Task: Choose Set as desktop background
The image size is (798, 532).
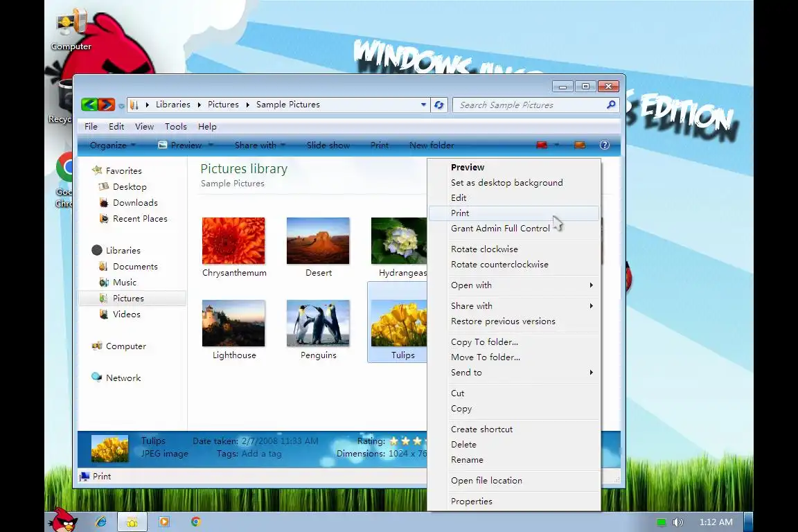Action: coord(514,183)
